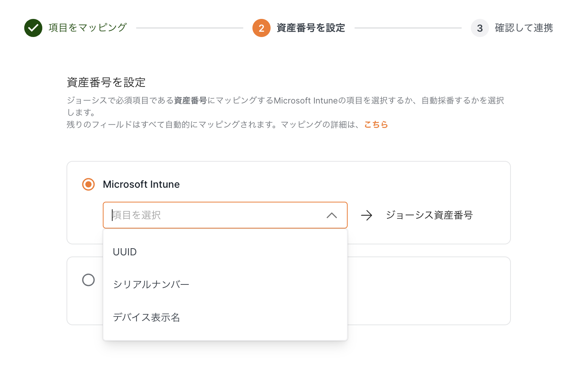Click the progress line before step 3
The height and width of the screenshot is (380, 588).
pyautogui.click(x=408, y=28)
